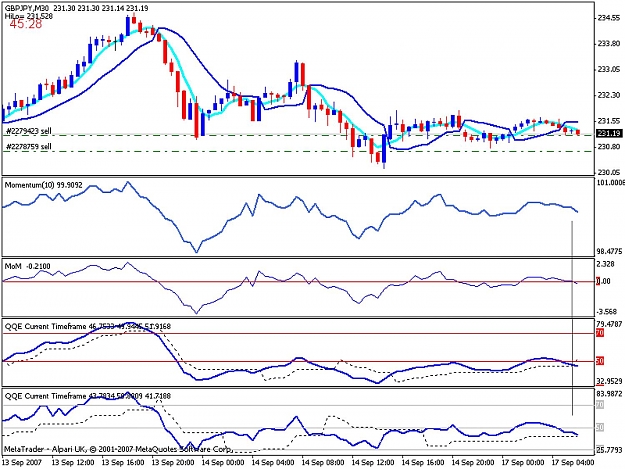Click the 233.05 price axis label
This screenshot has width=625, height=469.
click(x=609, y=69)
